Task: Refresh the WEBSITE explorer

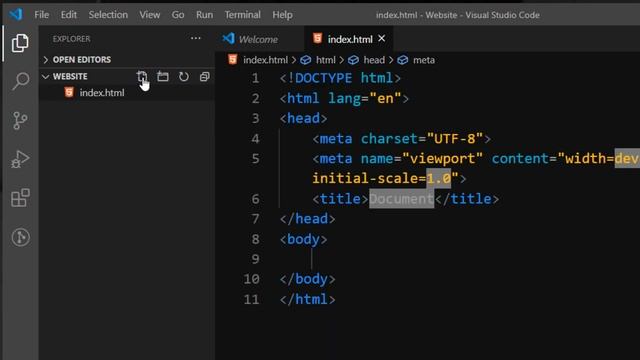Action: pos(184,76)
